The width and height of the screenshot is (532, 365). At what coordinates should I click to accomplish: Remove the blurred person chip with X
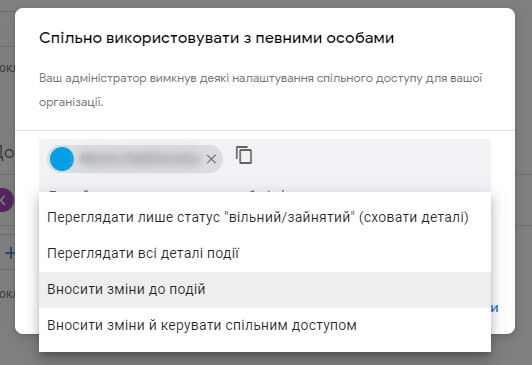211,159
